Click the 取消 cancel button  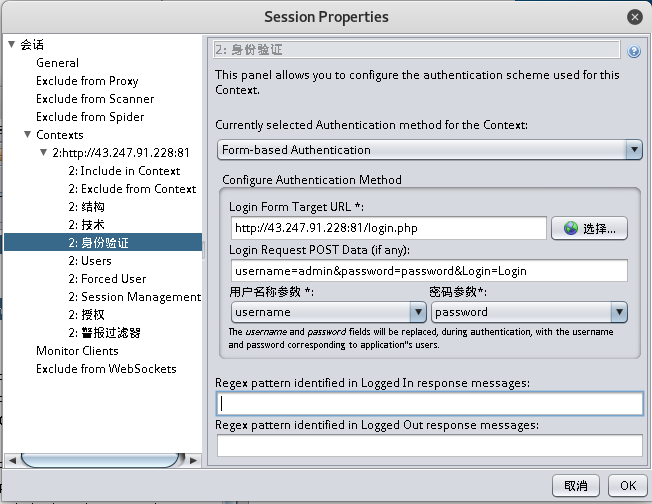pos(575,485)
